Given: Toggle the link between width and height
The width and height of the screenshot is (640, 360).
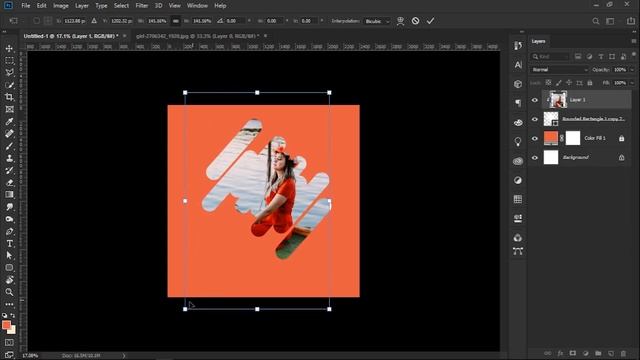Looking at the screenshot, I should (176, 21).
